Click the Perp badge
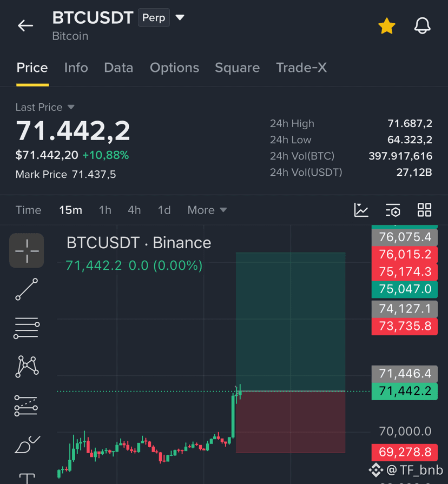Viewport: 448px width, 484px height. point(154,18)
